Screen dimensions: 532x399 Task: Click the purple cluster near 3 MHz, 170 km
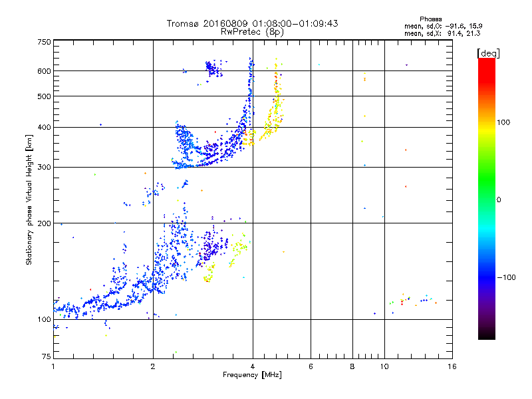pyautogui.click(x=212, y=246)
